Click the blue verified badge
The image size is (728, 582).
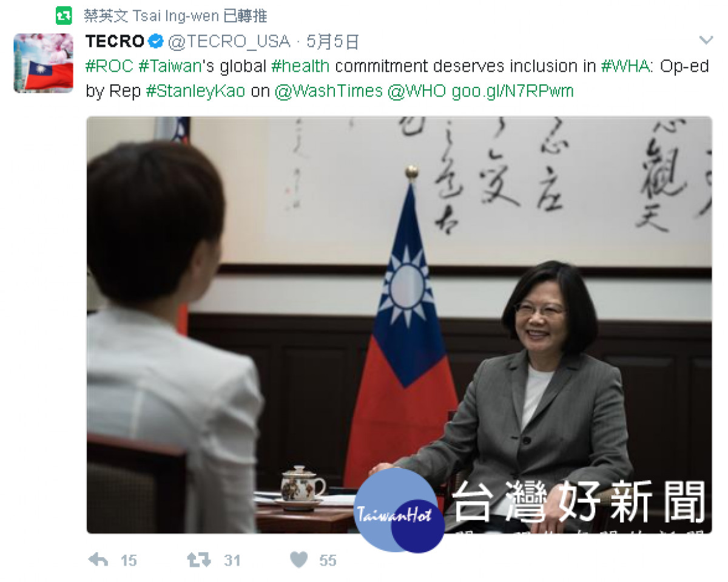tap(156, 42)
